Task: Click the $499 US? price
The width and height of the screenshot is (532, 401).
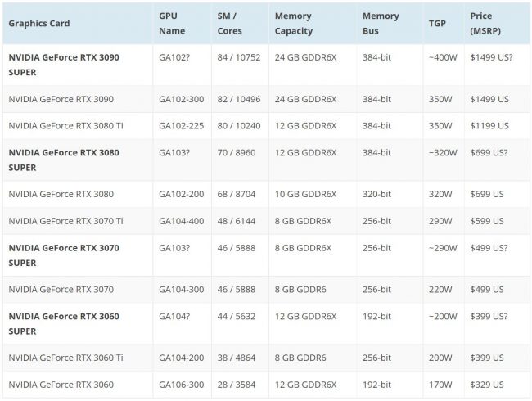Action: pyautogui.click(x=489, y=248)
